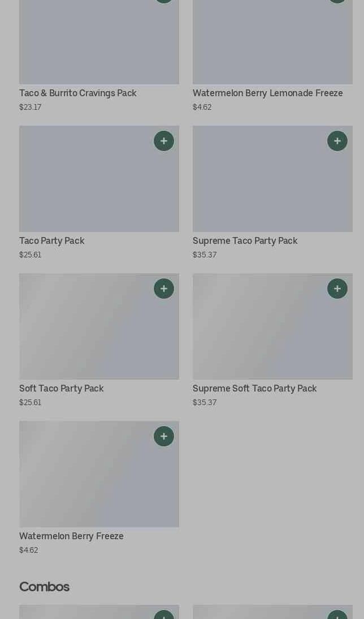Select the Taco Party Pack name

point(51,241)
